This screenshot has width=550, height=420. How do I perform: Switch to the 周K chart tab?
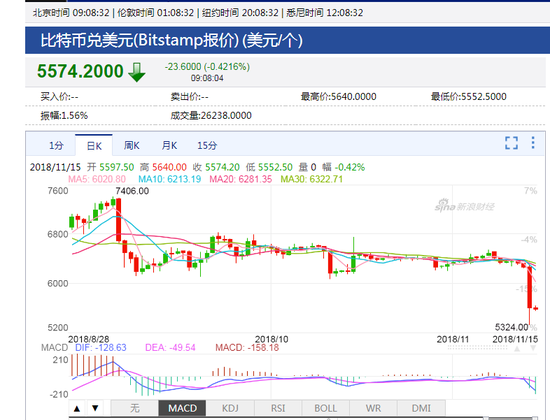(132, 145)
